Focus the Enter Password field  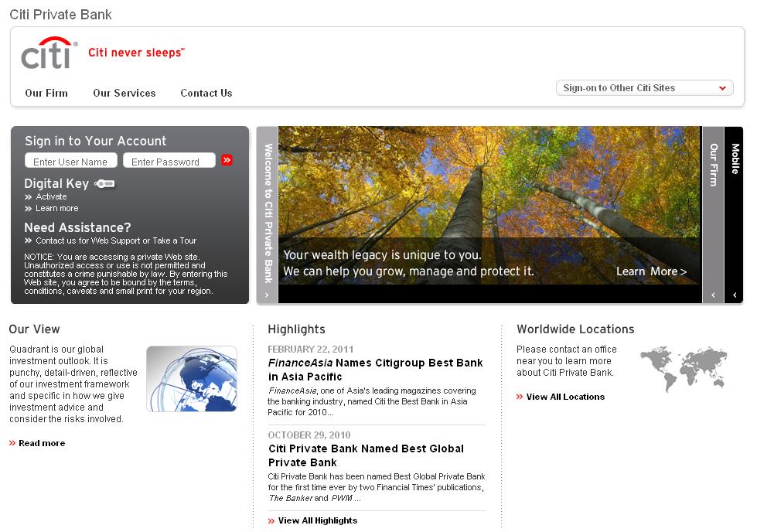[169, 162]
